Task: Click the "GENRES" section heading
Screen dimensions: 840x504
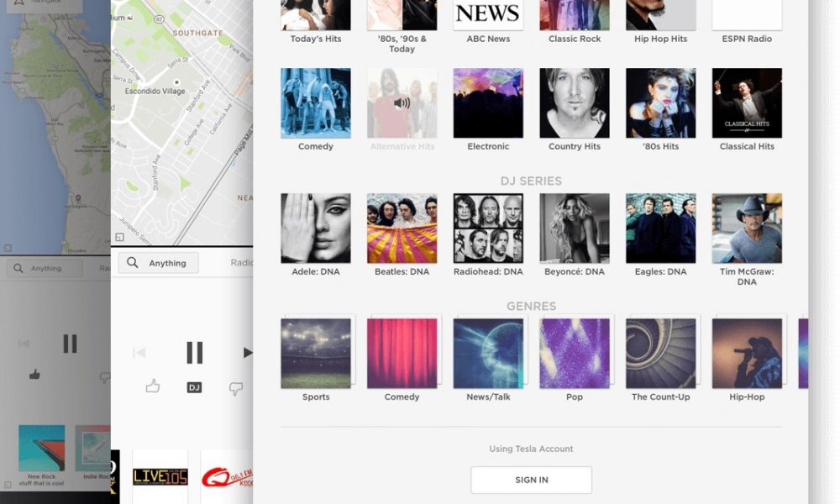Action: pyautogui.click(x=531, y=307)
